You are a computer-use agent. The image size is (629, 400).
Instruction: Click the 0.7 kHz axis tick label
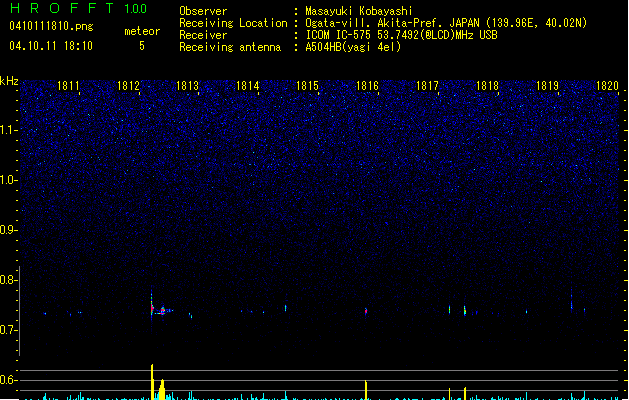tap(8, 330)
